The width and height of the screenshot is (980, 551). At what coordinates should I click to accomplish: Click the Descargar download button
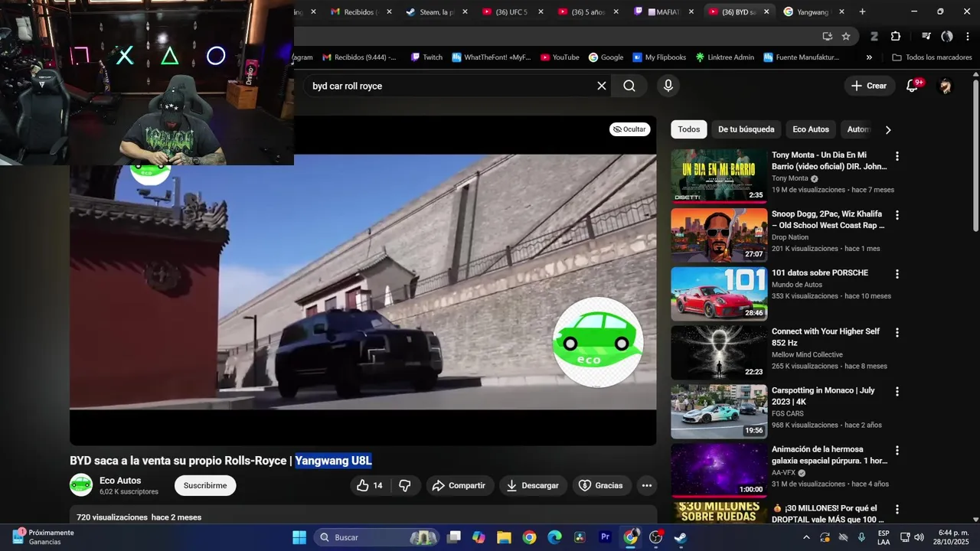533,485
